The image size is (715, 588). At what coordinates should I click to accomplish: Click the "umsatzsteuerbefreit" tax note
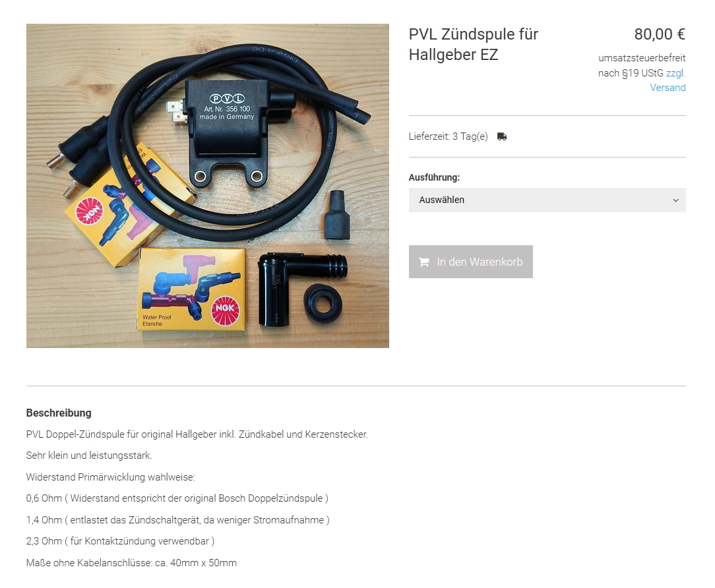click(x=642, y=58)
